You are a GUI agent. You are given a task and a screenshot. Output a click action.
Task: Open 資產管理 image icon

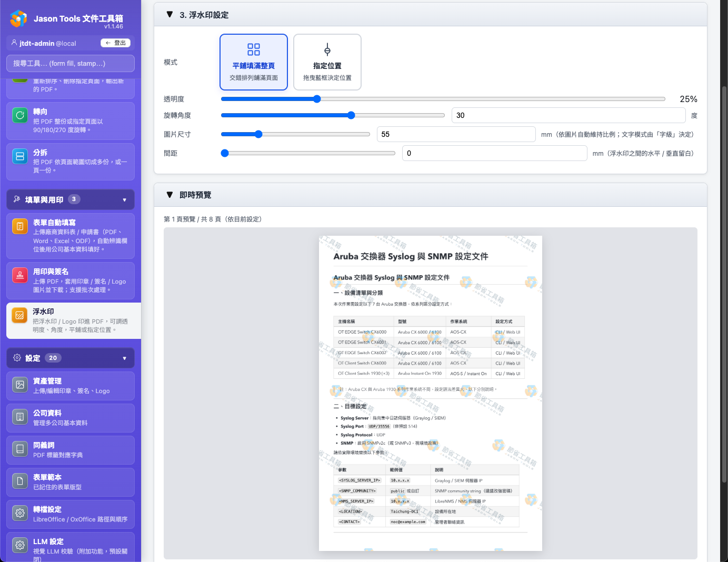[x=20, y=385]
